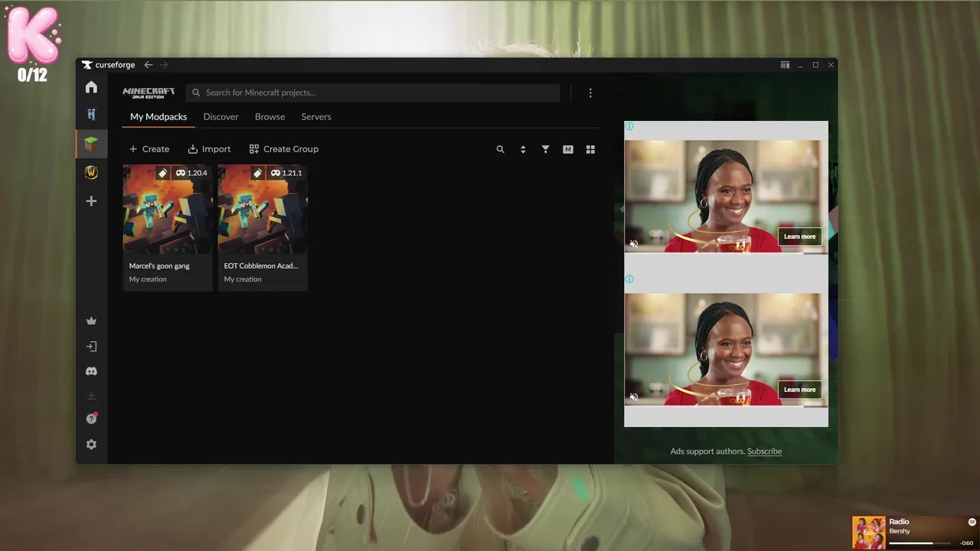Select the Minecraft grass block icon in sidebar
The height and width of the screenshot is (551, 980).
(91, 144)
